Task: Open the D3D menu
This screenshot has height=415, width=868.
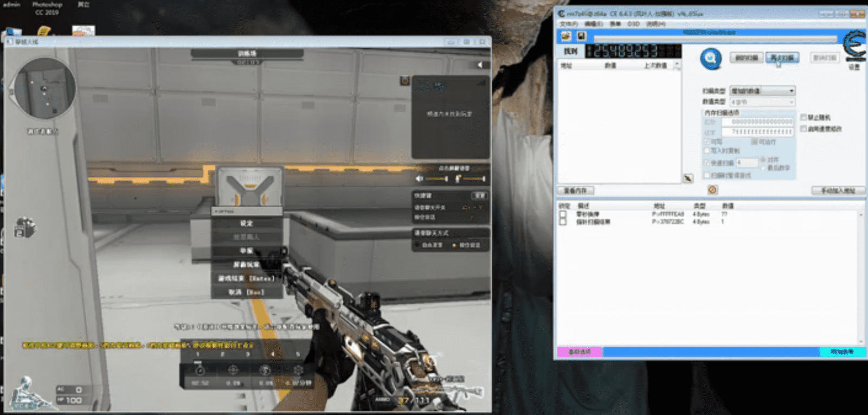Action: point(633,24)
